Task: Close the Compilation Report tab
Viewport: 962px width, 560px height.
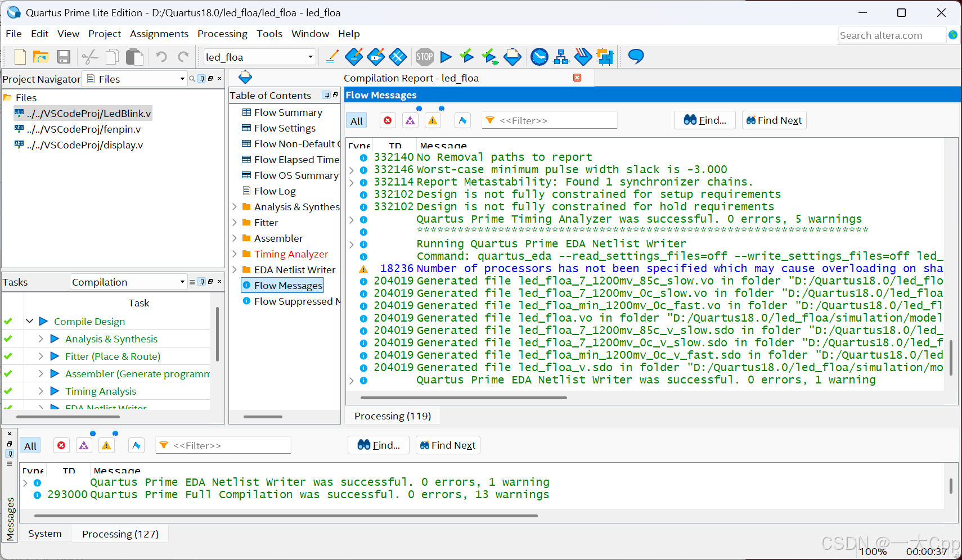Action: [577, 78]
